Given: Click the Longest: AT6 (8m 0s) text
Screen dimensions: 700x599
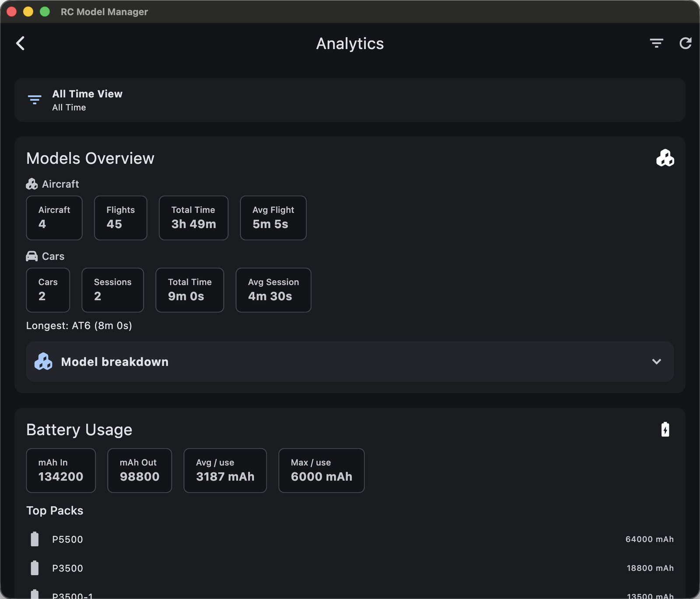Looking at the screenshot, I should click(x=79, y=326).
